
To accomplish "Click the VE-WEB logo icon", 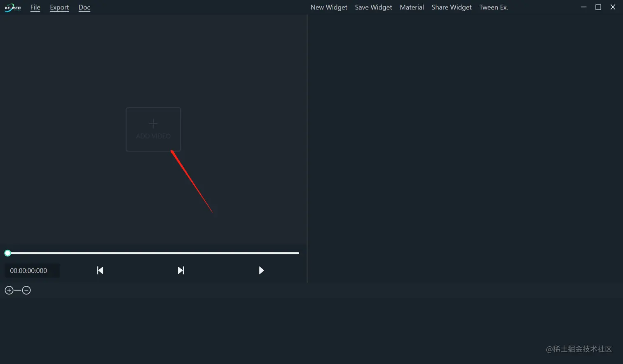I will tap(12, 7).
